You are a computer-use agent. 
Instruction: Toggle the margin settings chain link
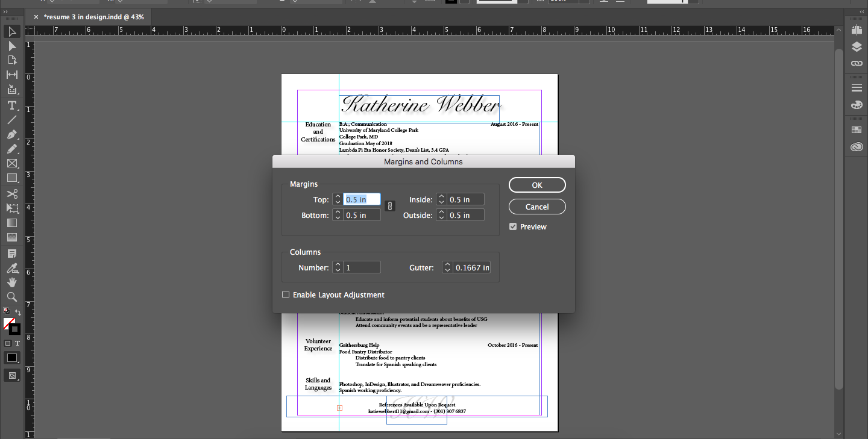[x=390, y=205]
